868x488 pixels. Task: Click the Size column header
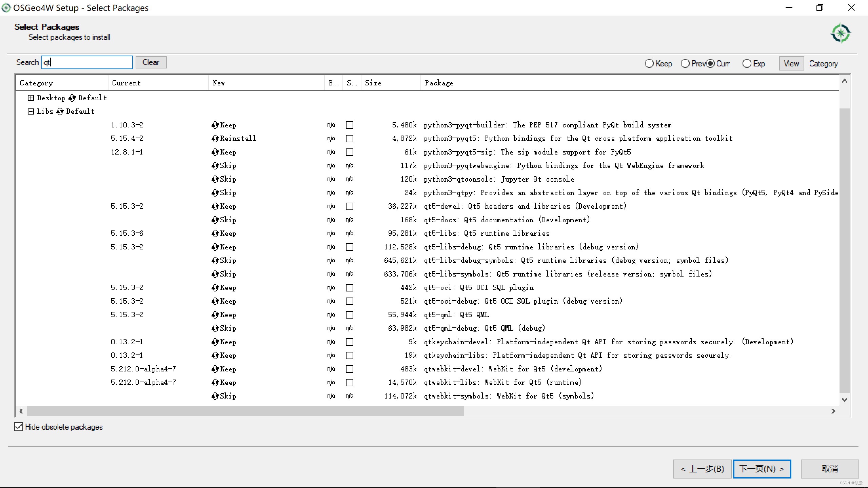[x=391, y=83]
